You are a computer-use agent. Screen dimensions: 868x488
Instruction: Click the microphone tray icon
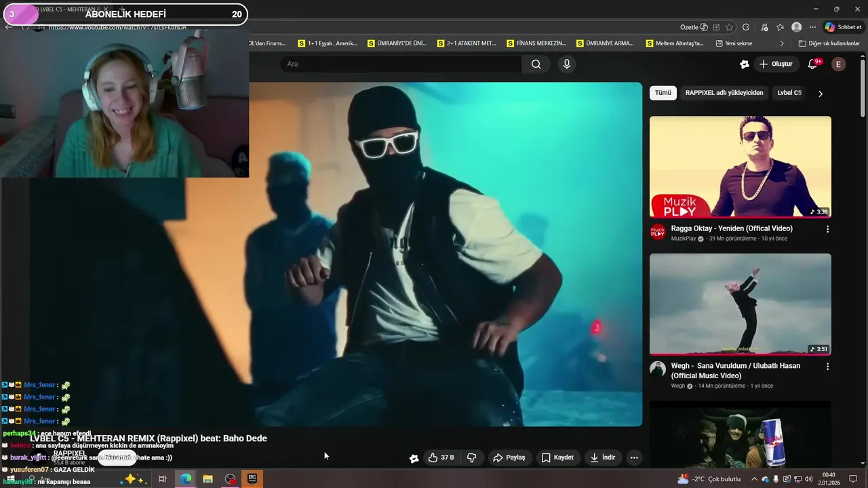776,479
